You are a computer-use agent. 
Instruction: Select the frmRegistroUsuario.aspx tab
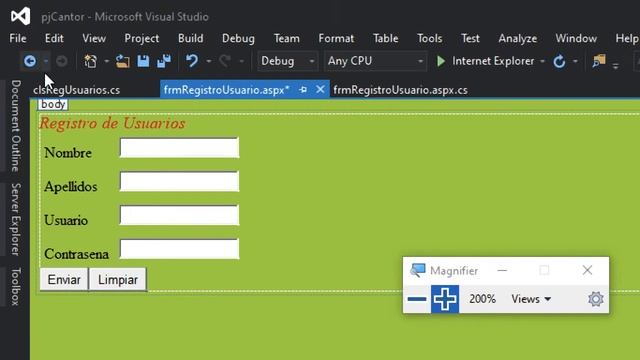[x=227, y=90]
